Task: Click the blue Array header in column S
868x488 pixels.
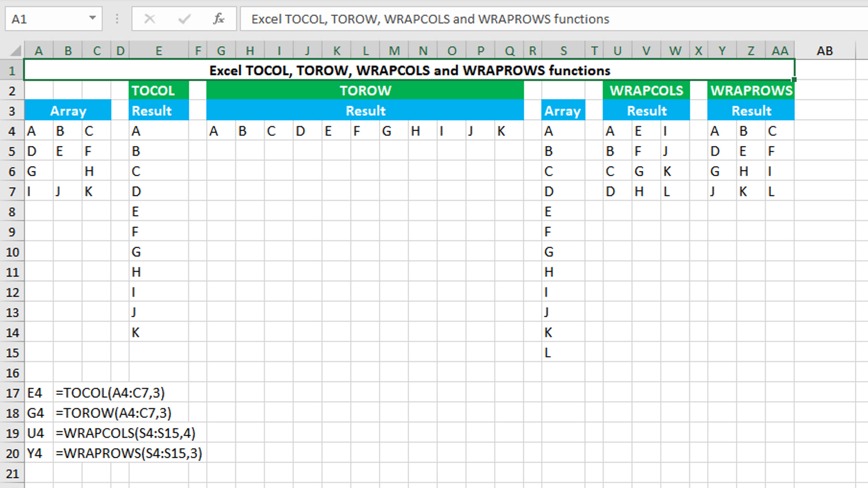Action: (x=563, y=111)
